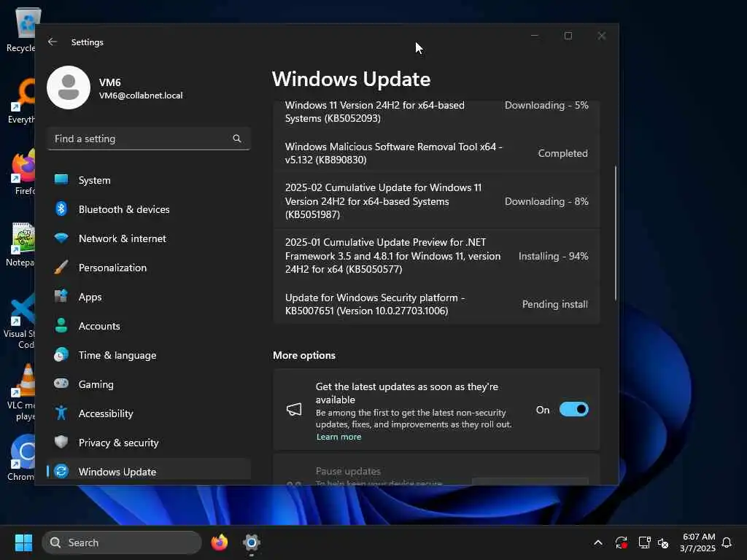Click the taskbar Search box
This screenshot has width=747, height=560.
(122, 542)
